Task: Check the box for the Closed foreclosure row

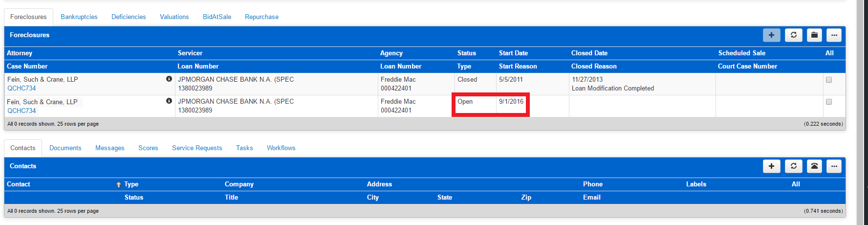Action: pyautogui.click(x=829, y=80)
